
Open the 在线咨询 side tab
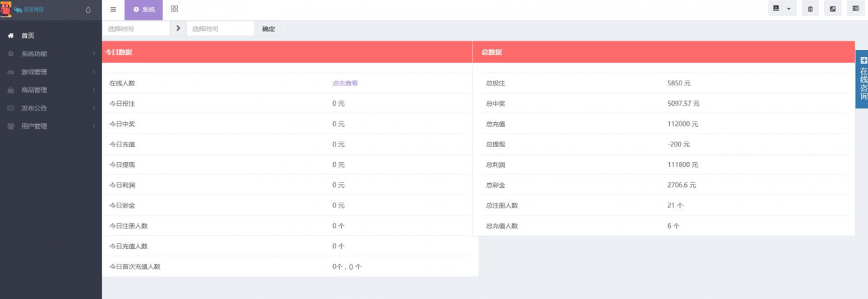tap(862, 79)
